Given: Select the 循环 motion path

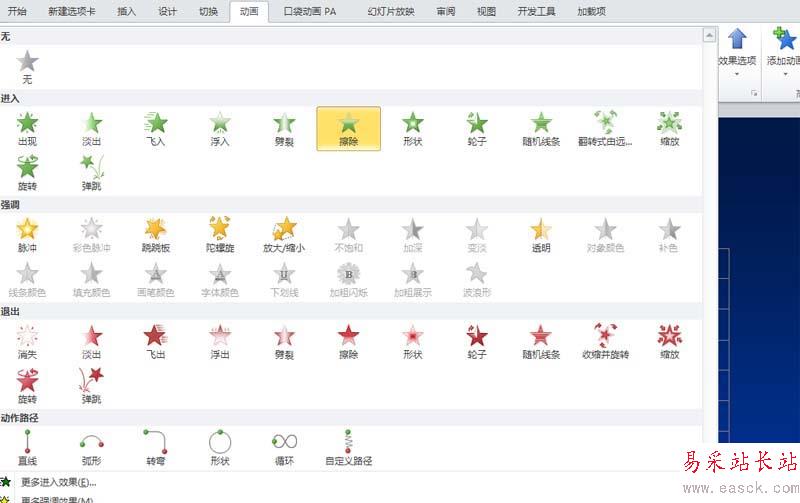Looking at the screenshot, I should tap(284, 448).
